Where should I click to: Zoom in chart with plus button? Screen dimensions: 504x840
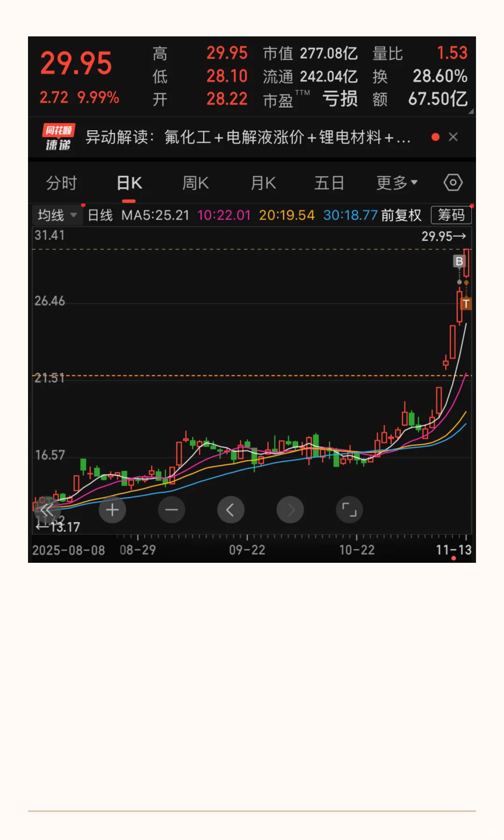pyautogui.click(x=112, y=510)
